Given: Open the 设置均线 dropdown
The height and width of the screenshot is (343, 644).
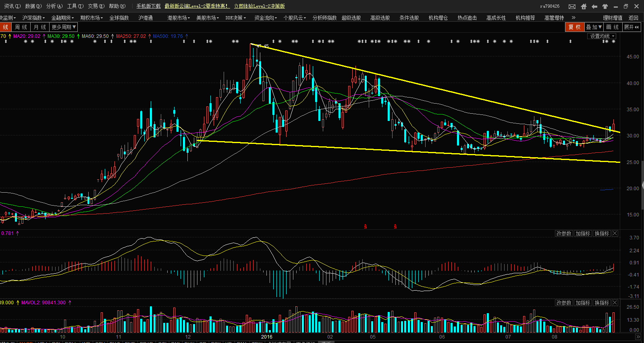Looking at the screenshot, I should pyautogui.click(x=602, y=36).
